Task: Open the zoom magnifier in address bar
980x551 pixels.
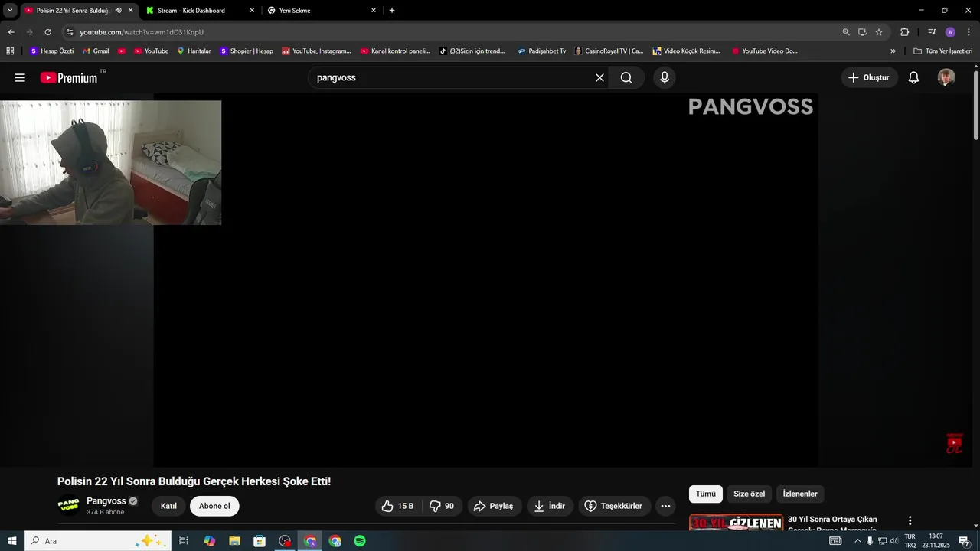Action: (846, 32)
